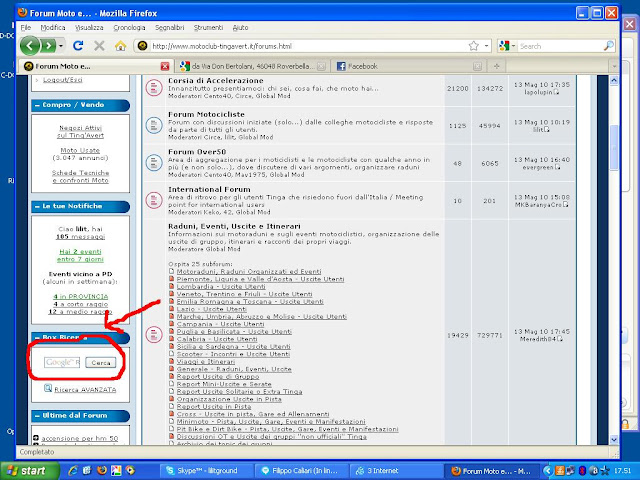Screen dimensions: 640x480
Task: Click the search magnifier icon in Firefox
Action: click(609, 46)
